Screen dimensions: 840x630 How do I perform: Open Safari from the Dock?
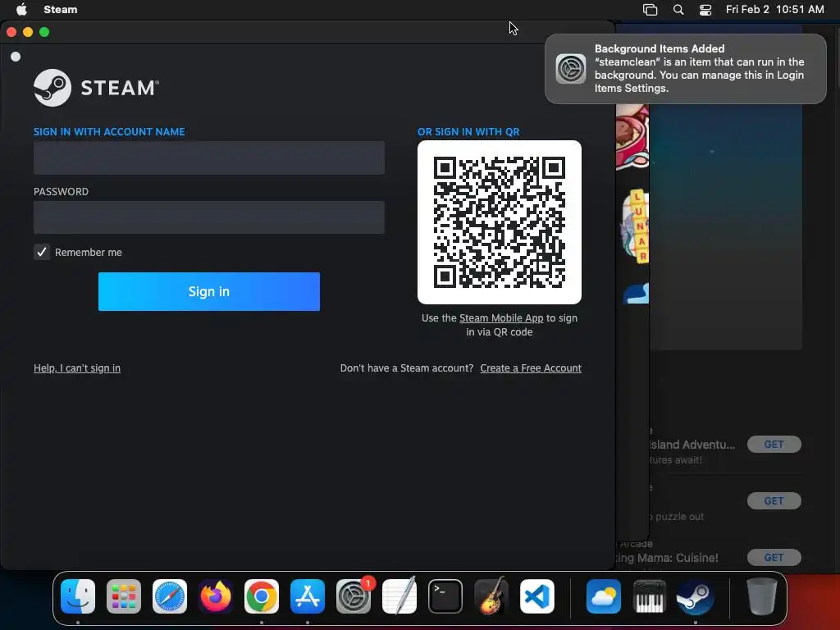coord(170,596)
